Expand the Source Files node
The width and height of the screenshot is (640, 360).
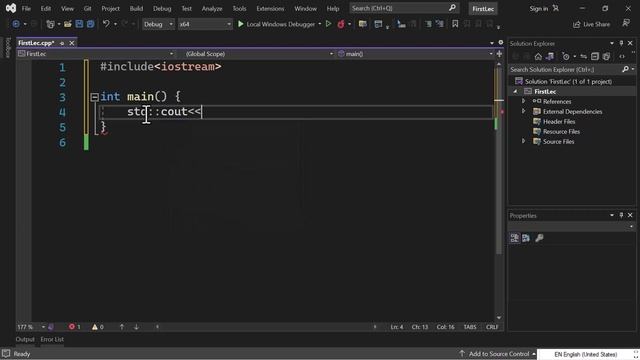point(523,141)
